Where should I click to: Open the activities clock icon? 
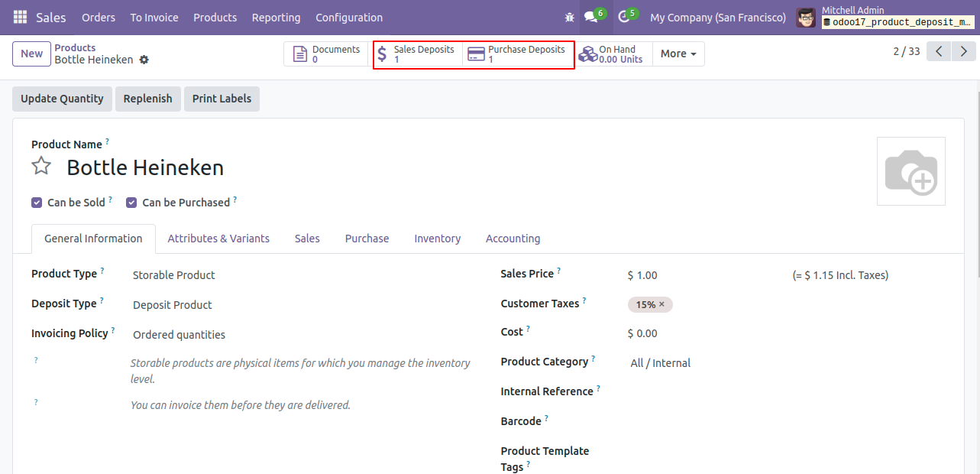click(x=623, y=17)
